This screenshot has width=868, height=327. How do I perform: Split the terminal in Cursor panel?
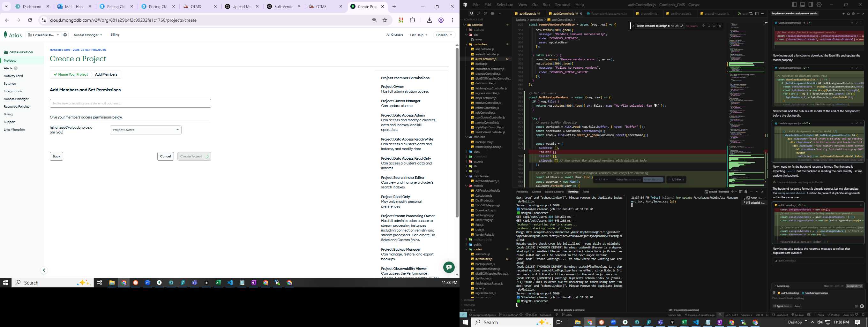[741, 192]
